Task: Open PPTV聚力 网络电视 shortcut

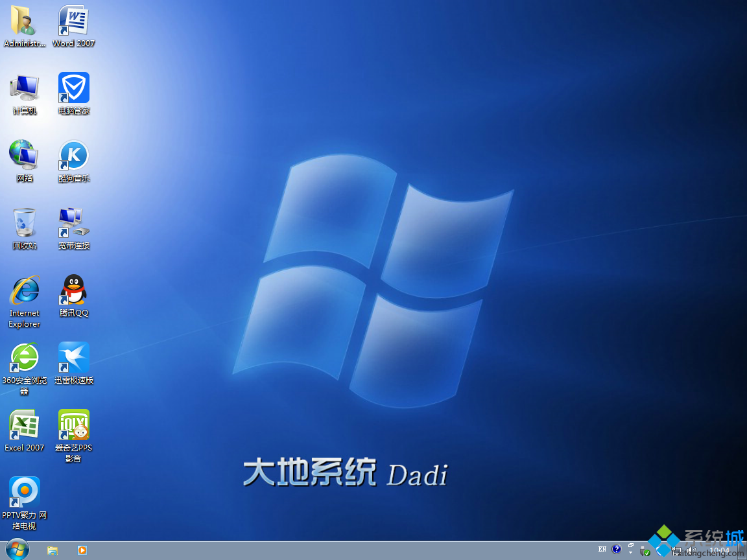Action: [x=24, y=504]
